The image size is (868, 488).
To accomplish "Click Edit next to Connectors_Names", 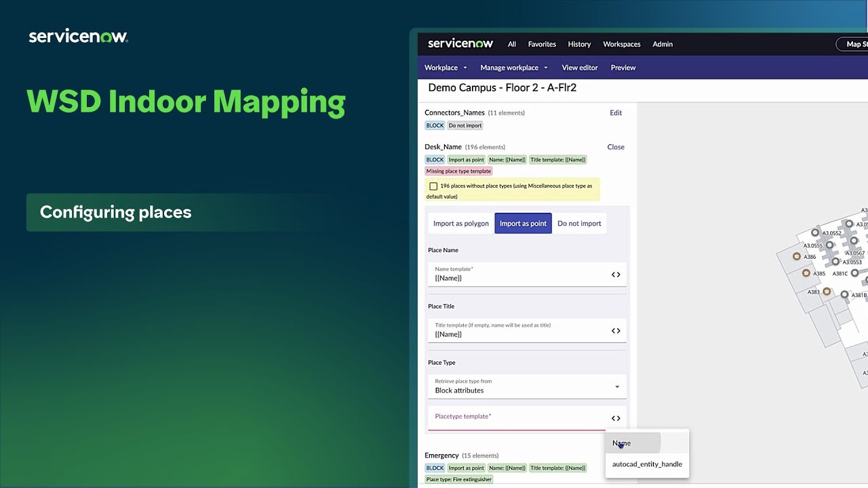I will click(x=615, y=113).
